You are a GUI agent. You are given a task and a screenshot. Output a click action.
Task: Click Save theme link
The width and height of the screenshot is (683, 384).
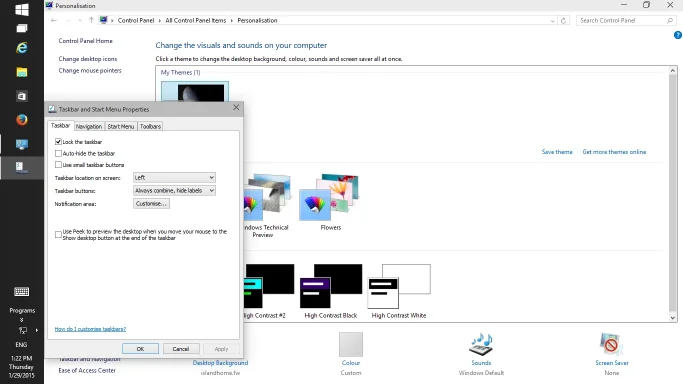point(557,152)
